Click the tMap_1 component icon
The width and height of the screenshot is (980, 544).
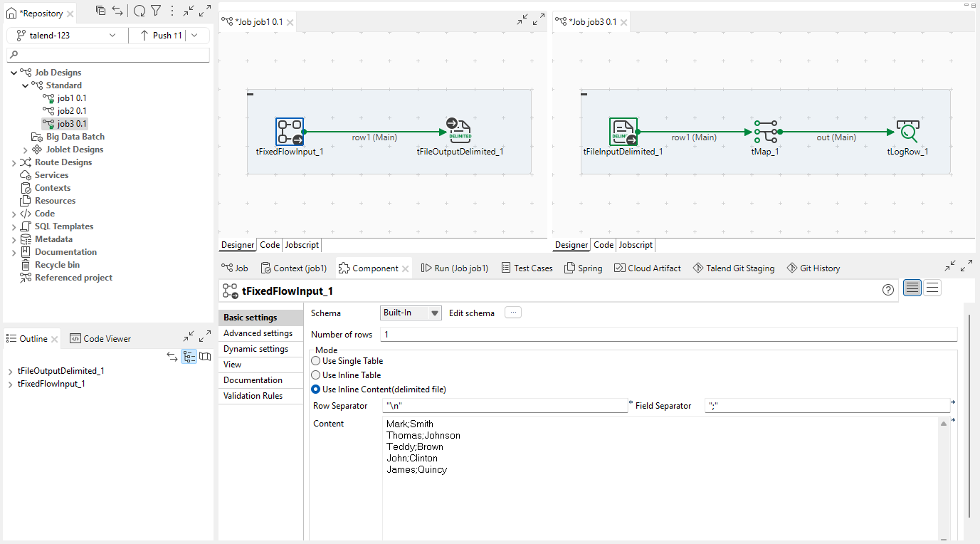pyautogui.click(x=765, y=132)
